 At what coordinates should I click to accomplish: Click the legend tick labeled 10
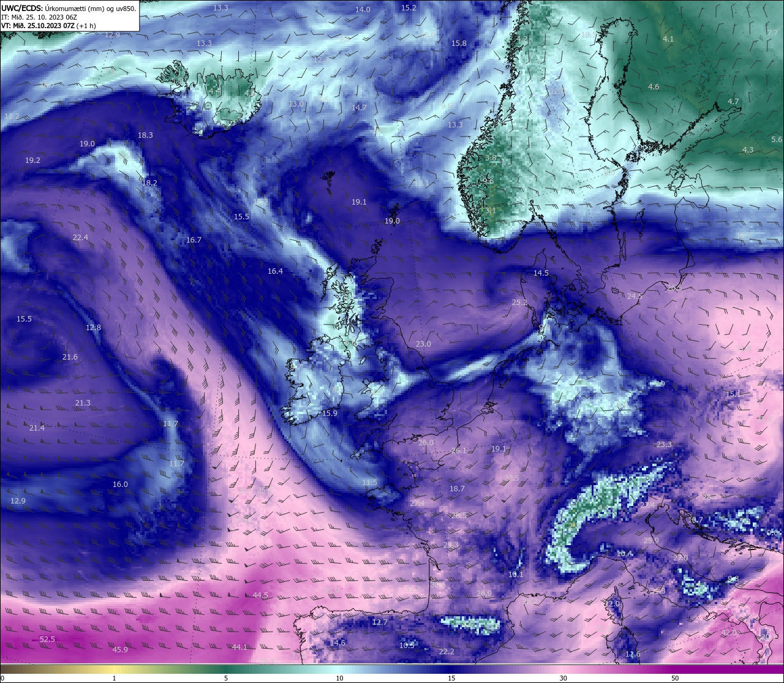pos(339,678)
